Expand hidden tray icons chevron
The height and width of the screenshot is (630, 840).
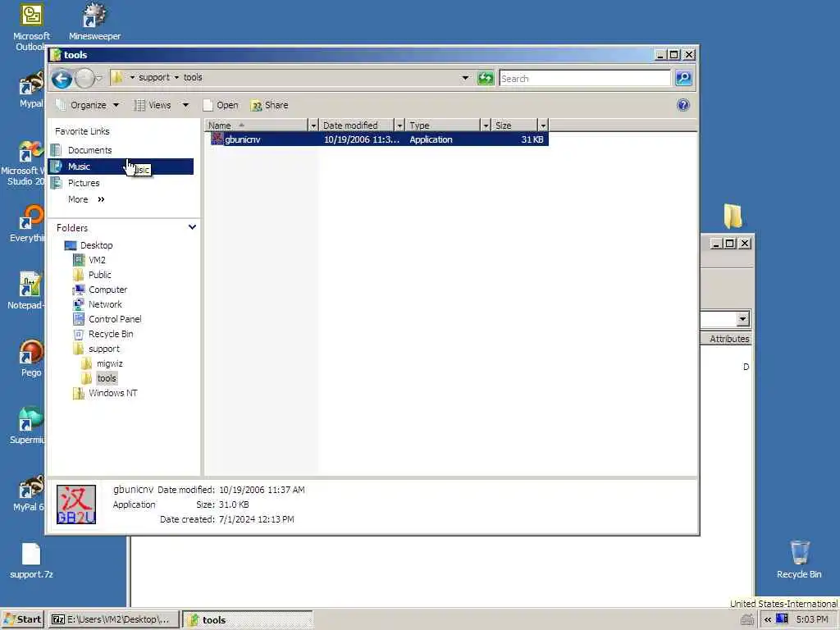point(768,619)
